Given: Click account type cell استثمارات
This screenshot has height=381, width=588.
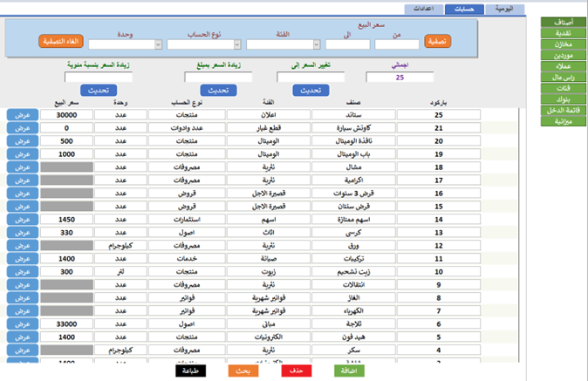Looking at the screenshot, I should coord(187,220).
